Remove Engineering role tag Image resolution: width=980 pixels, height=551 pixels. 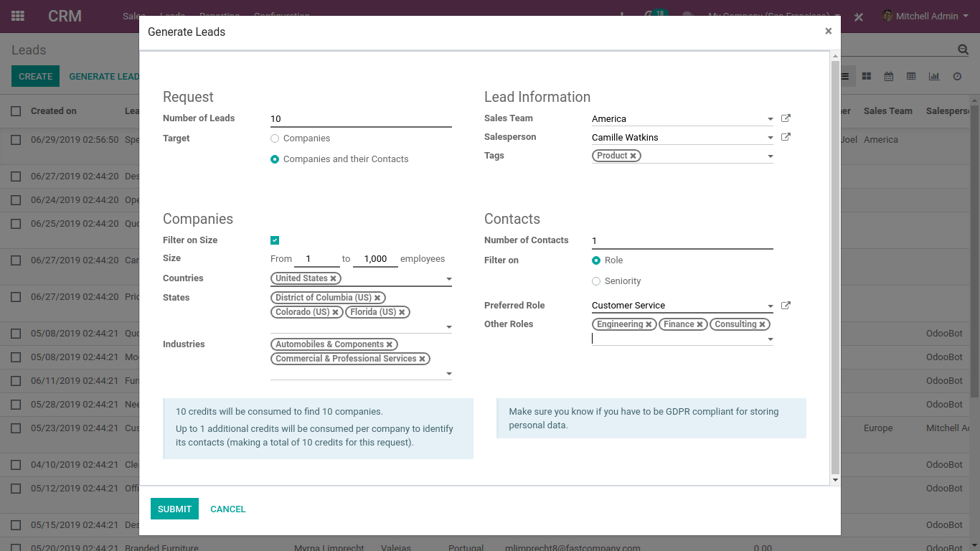tap(649, 324)
